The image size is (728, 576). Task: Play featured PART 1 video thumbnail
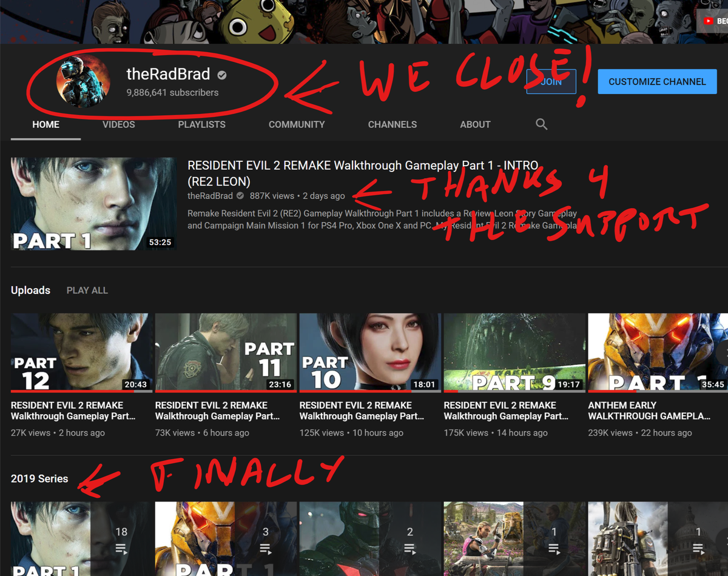(93, 204)
